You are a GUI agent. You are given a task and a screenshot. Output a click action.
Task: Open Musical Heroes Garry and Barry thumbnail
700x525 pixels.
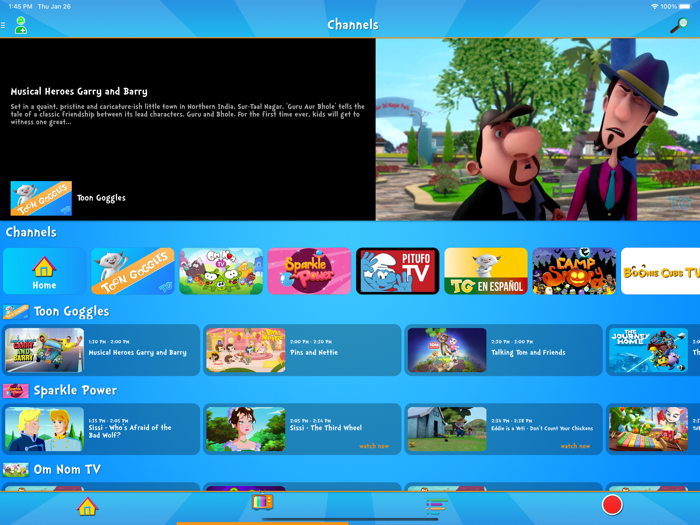pyautogui.click(x=44, y=350)
